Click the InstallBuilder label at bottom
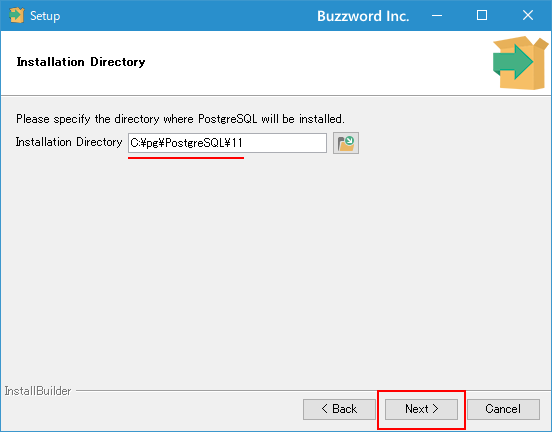This screenshot has height=432, width=552. 38,391
